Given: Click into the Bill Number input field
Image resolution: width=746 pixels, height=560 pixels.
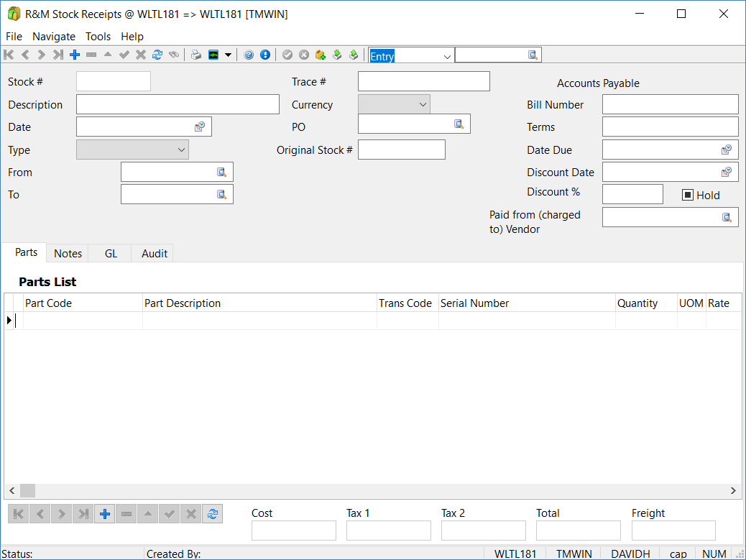Looking at the screenshot, I should (670, 105).
